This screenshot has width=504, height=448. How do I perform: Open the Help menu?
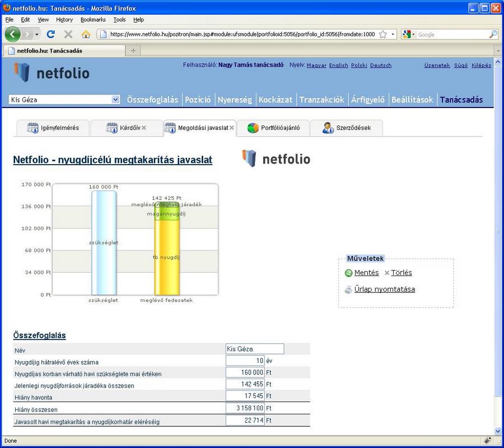pos(138,20)
